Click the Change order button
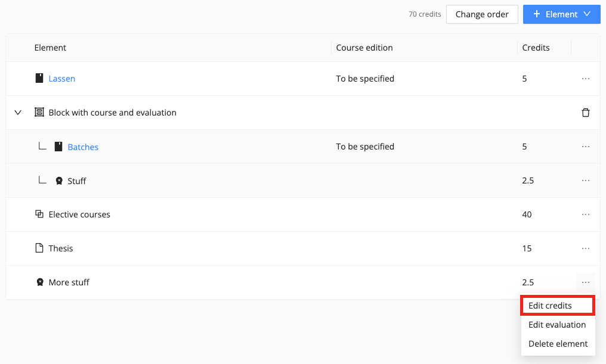This screenshot has width=606, height=364. coord(482,14)
